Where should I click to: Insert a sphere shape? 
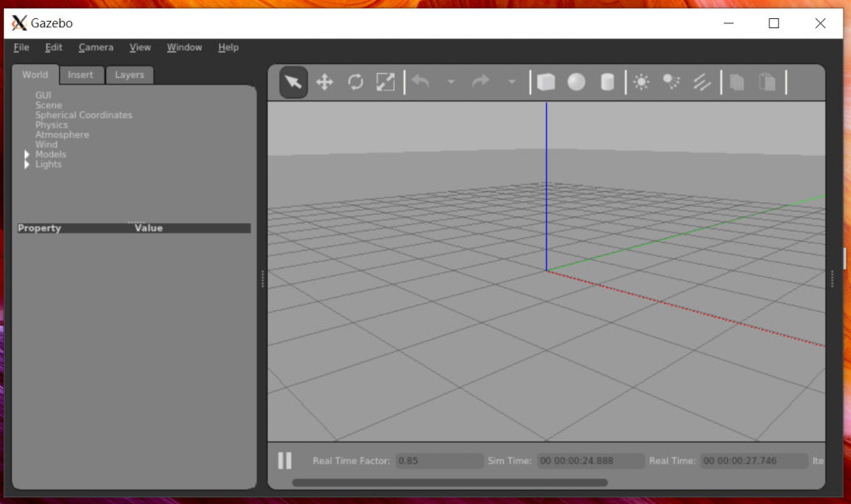[x=577, y=82]
